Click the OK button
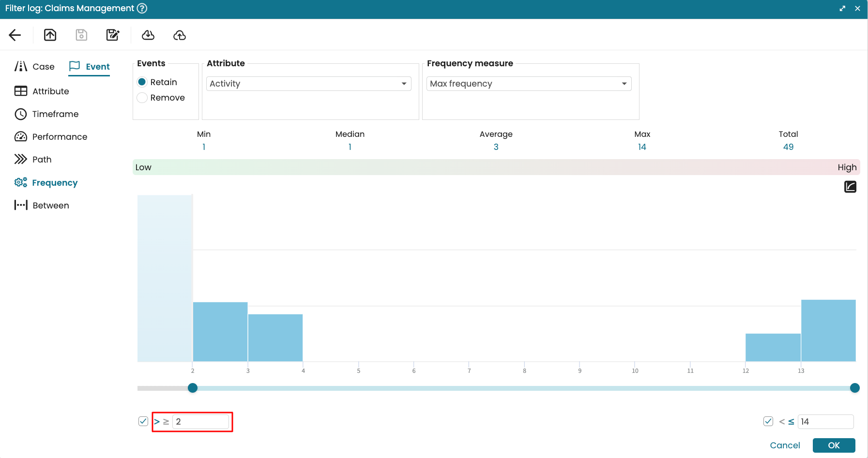The width and height of the screenshot is (868, 458). pyautogui.click(x=834, y=445)
